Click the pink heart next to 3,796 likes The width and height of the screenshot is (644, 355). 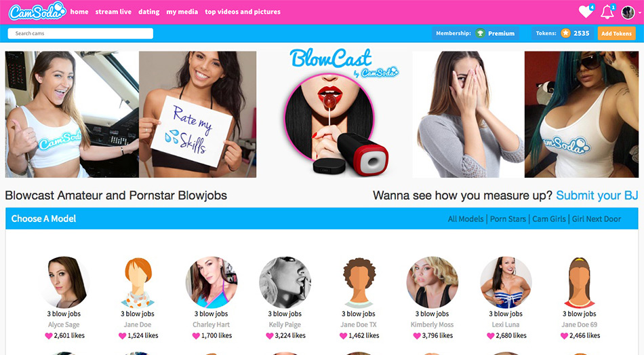(x=417, y=336)
